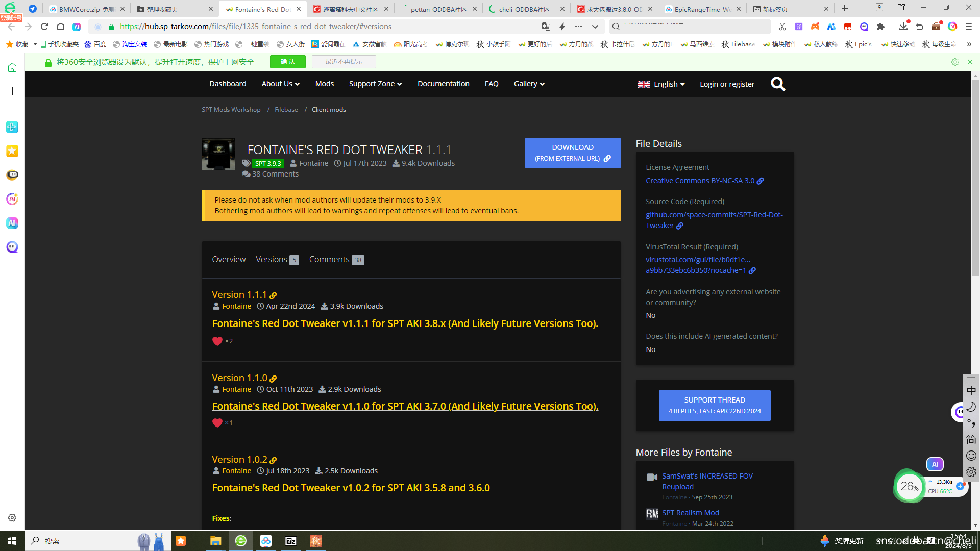Open browser downloads icon in toolbar
Image resolution: width=980 pixels, height=551 pixels.
pos(903,27)
